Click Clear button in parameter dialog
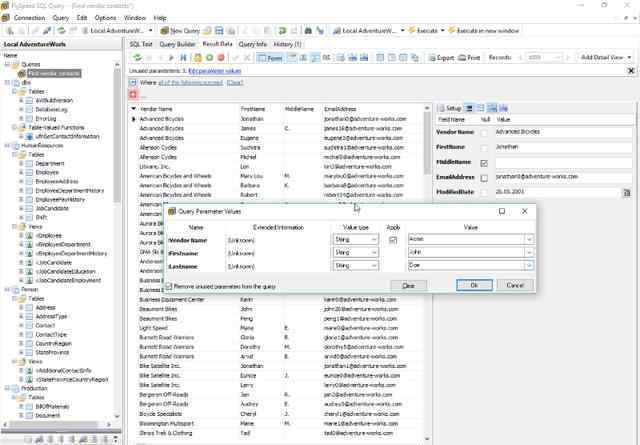This screenshot has width=640, height=445. pyautogui.click(x=409, y=285)
